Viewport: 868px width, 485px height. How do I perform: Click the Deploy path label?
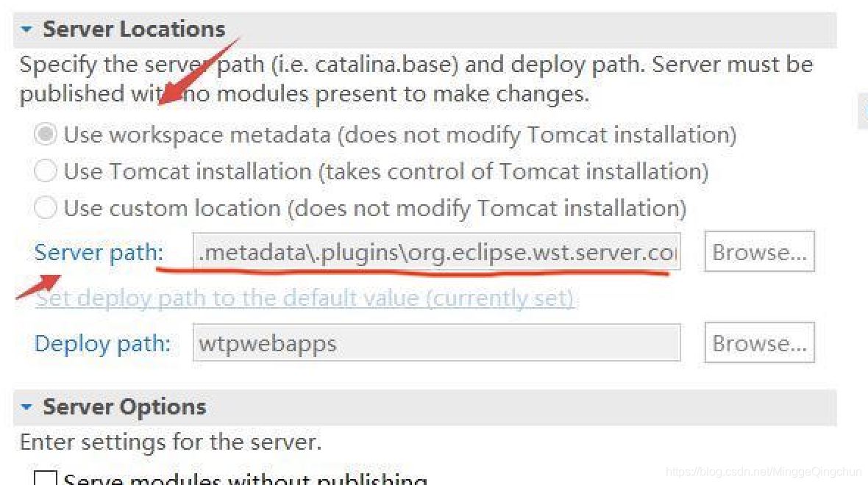(x=102, y=343)
